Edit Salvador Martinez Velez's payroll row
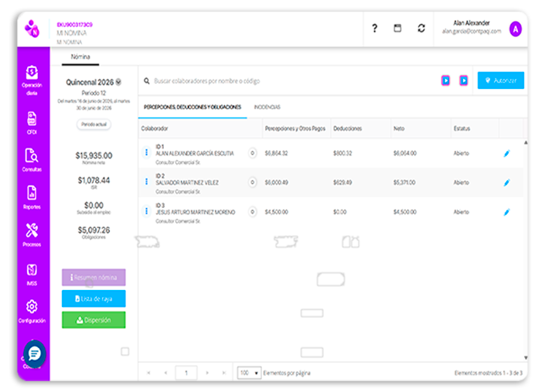This screenshot has height=392, width=545. [x=507, y=182]
